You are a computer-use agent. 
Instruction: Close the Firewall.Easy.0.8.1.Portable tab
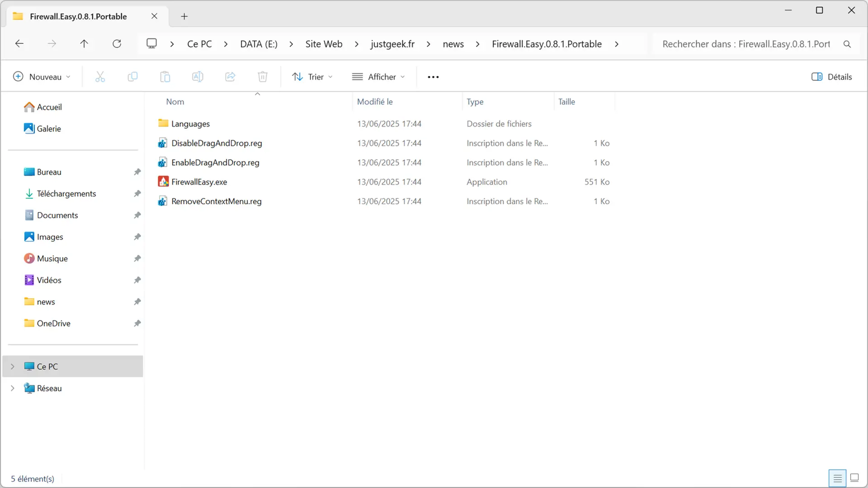coord(154,16)
